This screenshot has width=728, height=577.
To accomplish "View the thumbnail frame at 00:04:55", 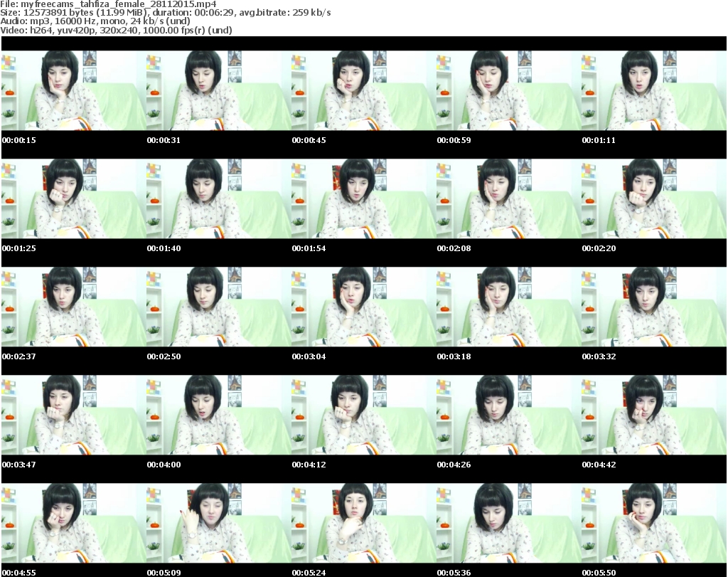I will (x=74, y=523).
